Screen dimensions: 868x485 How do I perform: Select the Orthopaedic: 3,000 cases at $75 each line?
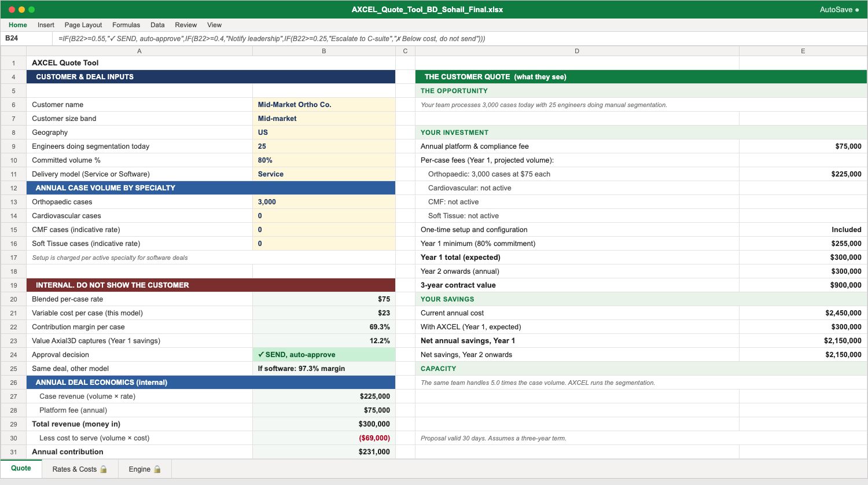click(577, 174)
